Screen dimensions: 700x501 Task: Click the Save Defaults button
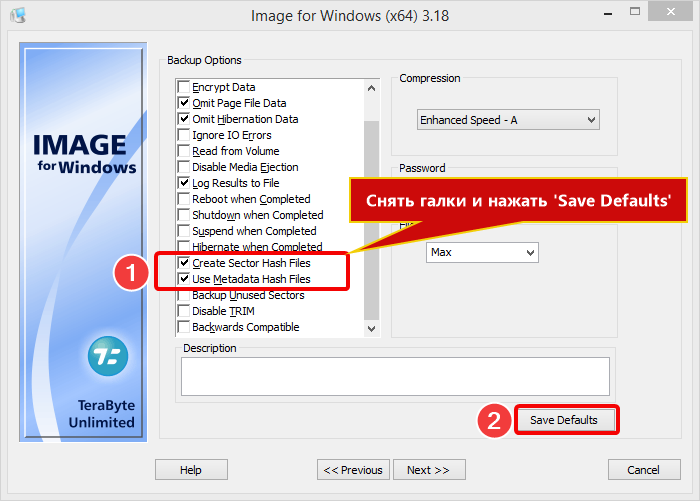564,420
